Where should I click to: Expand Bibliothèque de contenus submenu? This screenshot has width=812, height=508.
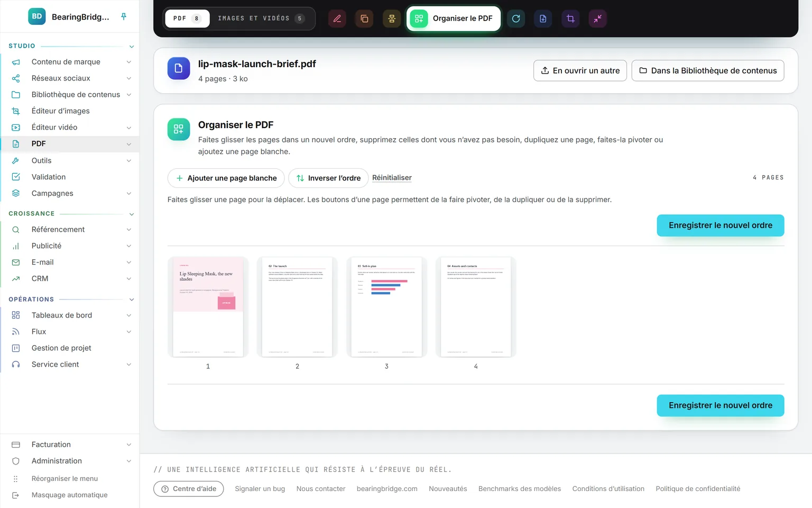pos(128,95)
